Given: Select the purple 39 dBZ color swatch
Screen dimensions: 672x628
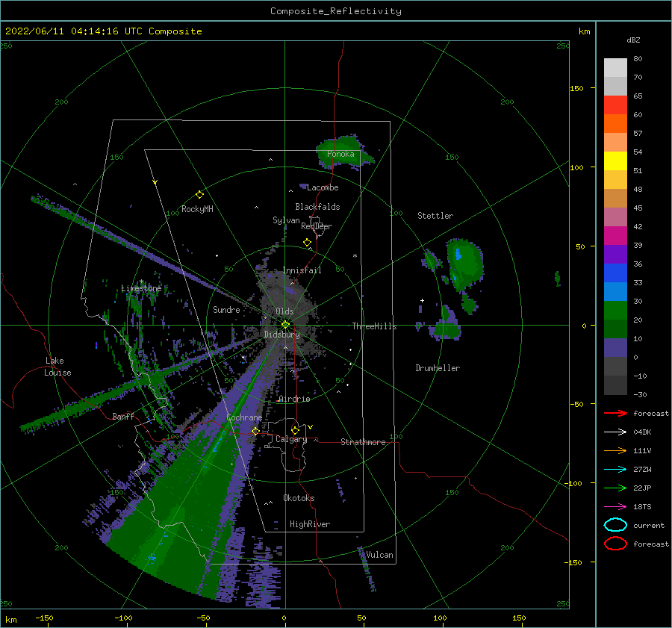Looking at the screenshot, I should tap(615, 254).
